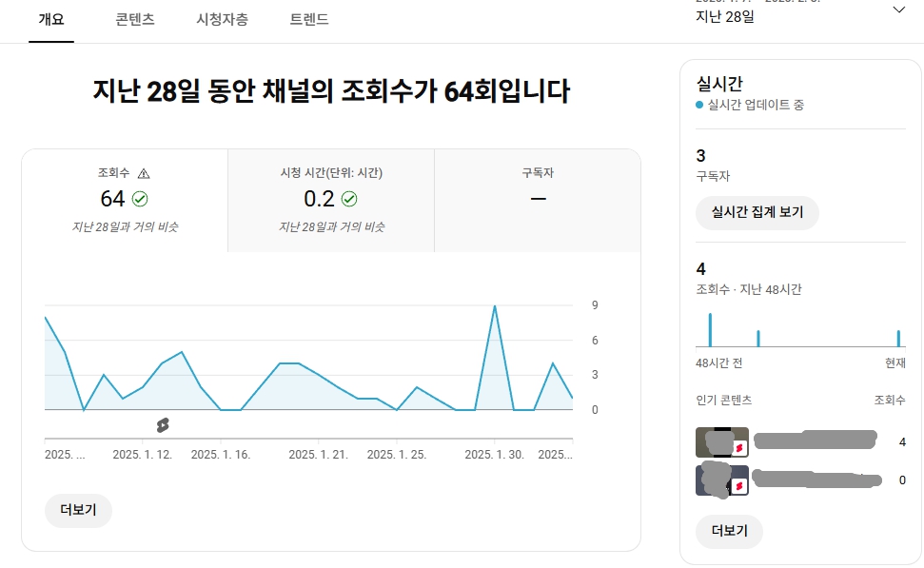924x568 pixels.
Task: Click the 2025. 1. 12. axis date label
Action: [x=142, y=455]
